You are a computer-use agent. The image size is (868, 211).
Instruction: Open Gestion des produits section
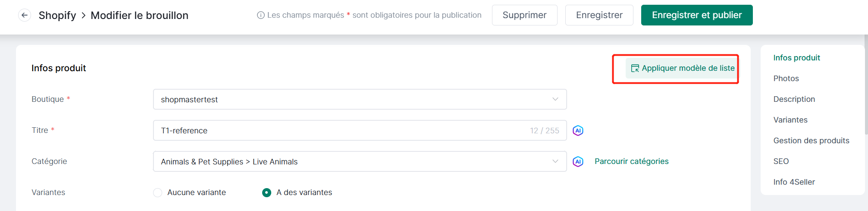pos(811,141)
